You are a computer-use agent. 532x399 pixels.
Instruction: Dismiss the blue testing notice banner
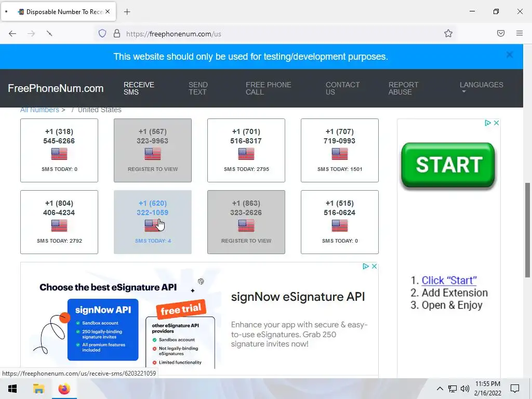click(509, 55)
